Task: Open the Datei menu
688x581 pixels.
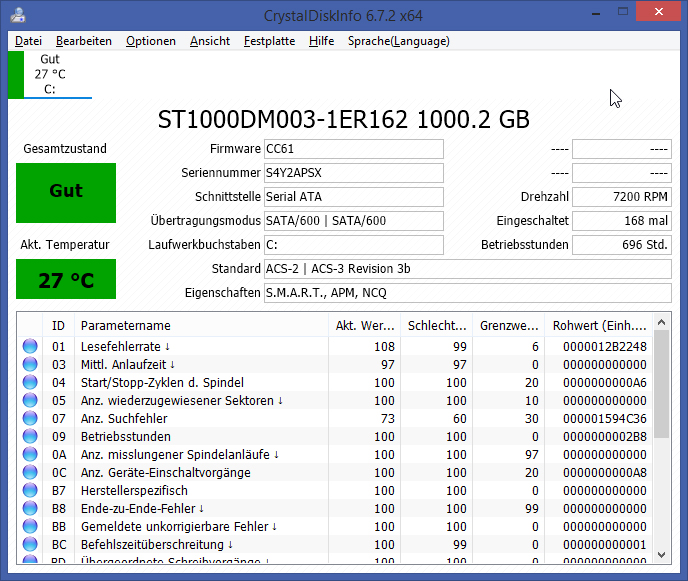Action: tap(28, 41)
